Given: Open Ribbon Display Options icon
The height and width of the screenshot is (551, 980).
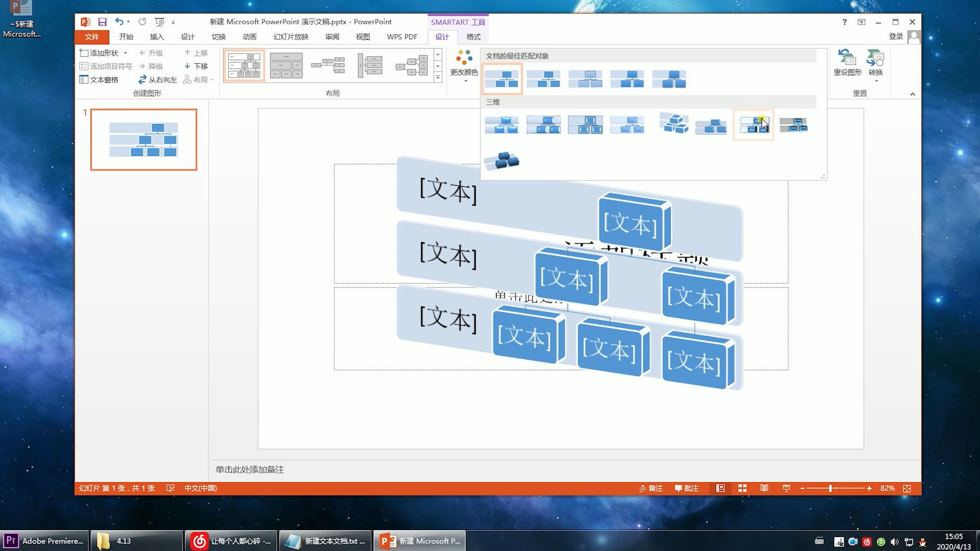Looking at the screenshot, I should click(862, 22).
